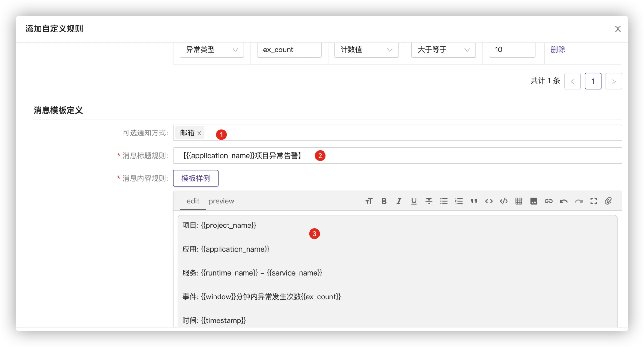Insert an image into the content
Viewport: 644px width, 347px height.
(x=534, y=201)
